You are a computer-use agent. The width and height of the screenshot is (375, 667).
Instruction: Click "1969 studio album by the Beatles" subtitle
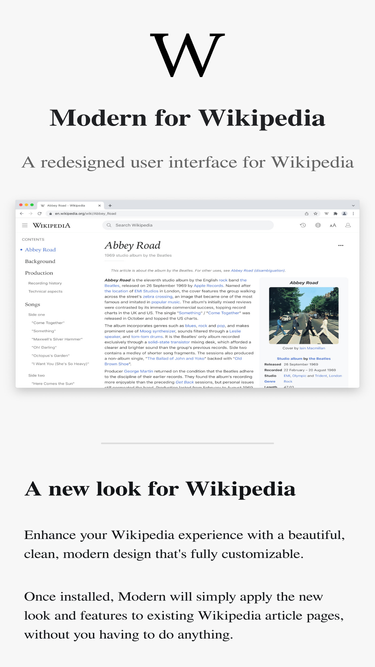coord(138,255)
